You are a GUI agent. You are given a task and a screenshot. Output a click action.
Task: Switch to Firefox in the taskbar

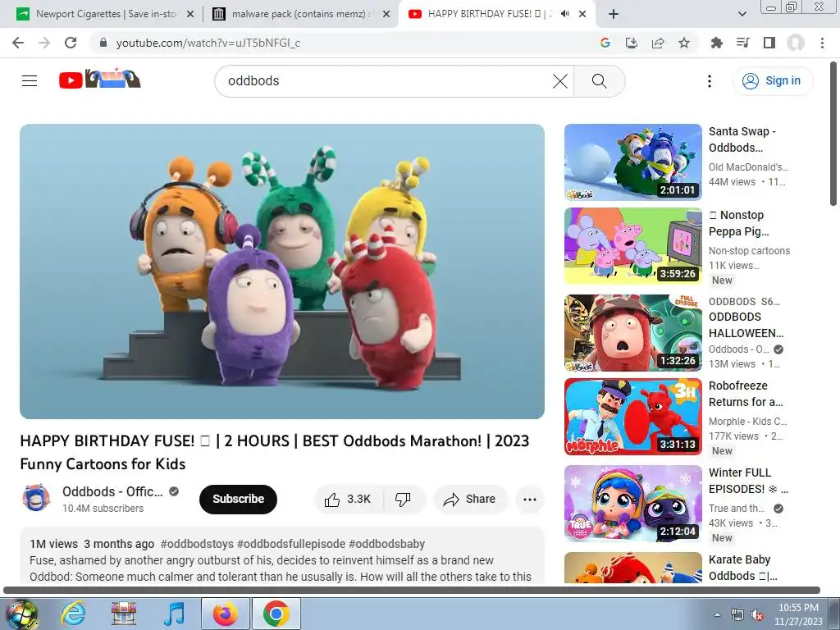tap(225, 614)
